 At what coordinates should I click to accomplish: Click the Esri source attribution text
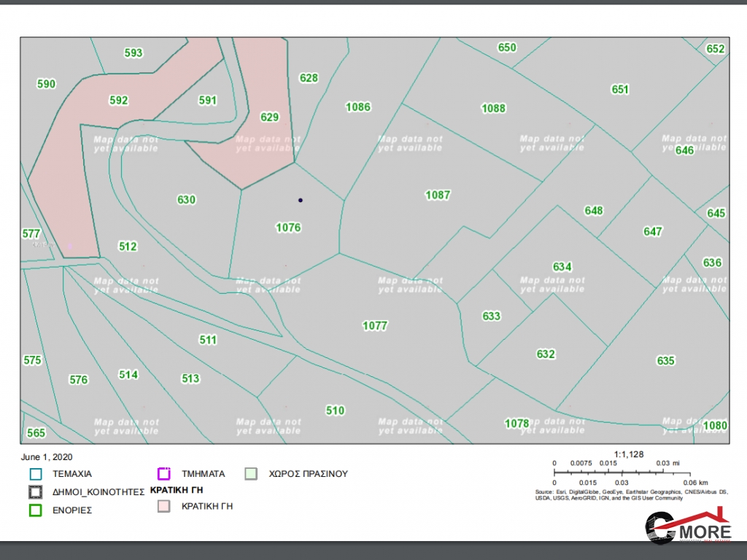(619, 495)
